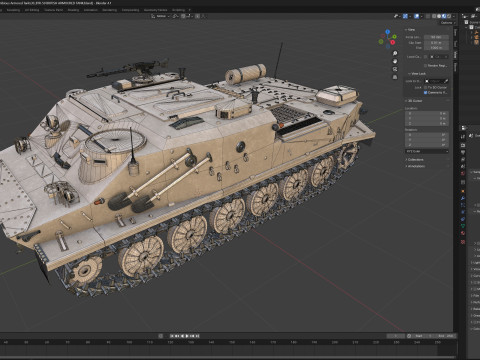This screenshot has height=360, width=480.
Task: Click the blue Z axis on navigation gizmo
Action: point(387,32)
